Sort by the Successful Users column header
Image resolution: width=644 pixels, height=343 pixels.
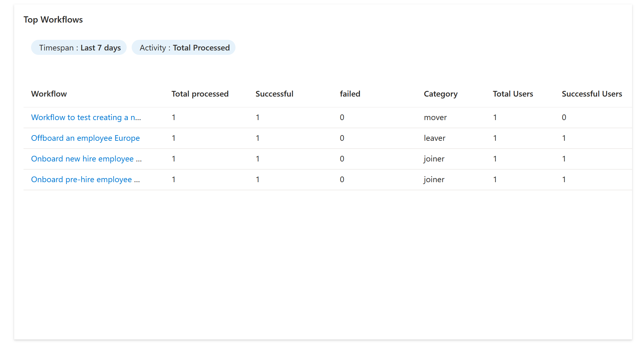592,93
